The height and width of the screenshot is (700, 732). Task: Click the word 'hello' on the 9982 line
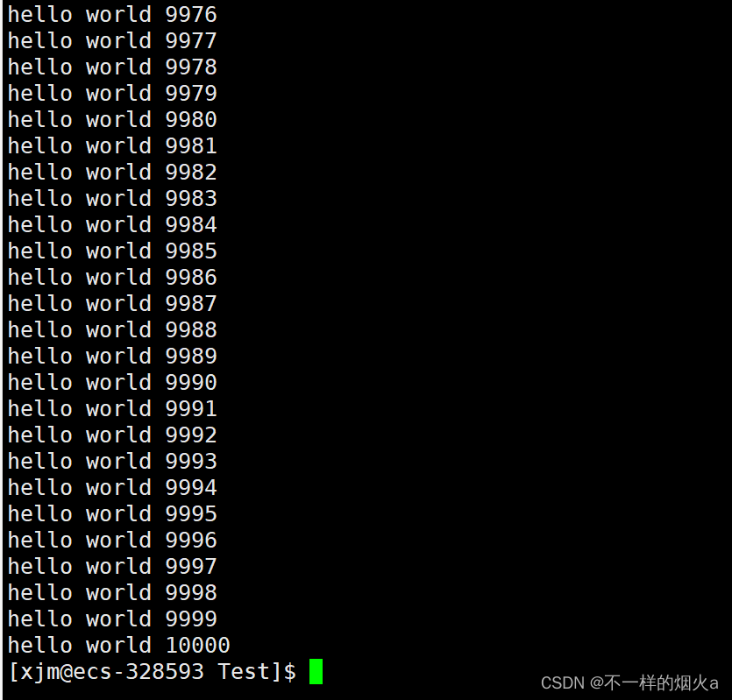40,173
